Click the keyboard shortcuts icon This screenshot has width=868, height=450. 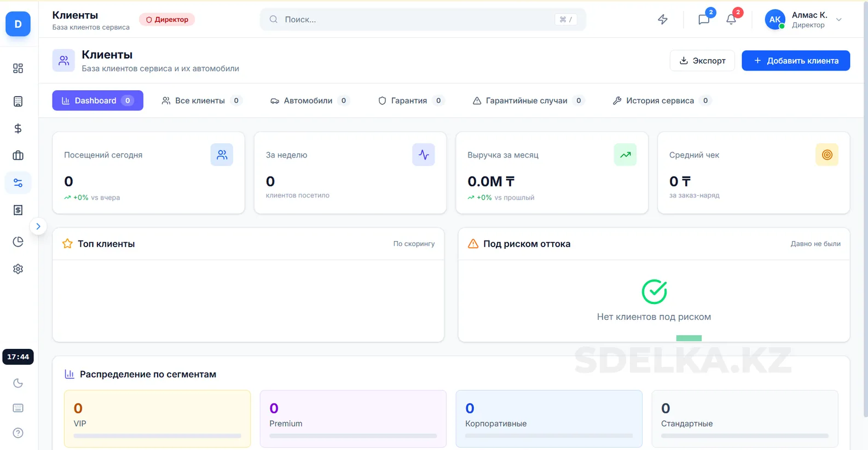point(18,408)
